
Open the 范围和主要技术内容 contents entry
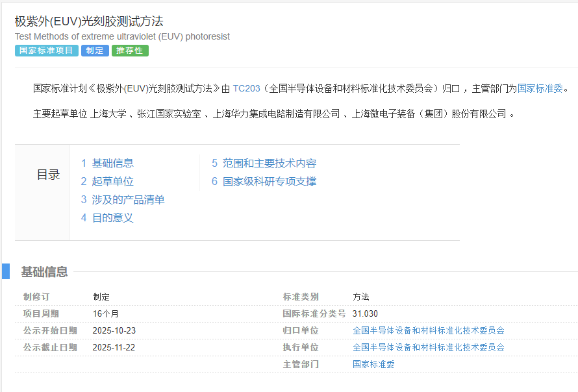coord(268,163)
